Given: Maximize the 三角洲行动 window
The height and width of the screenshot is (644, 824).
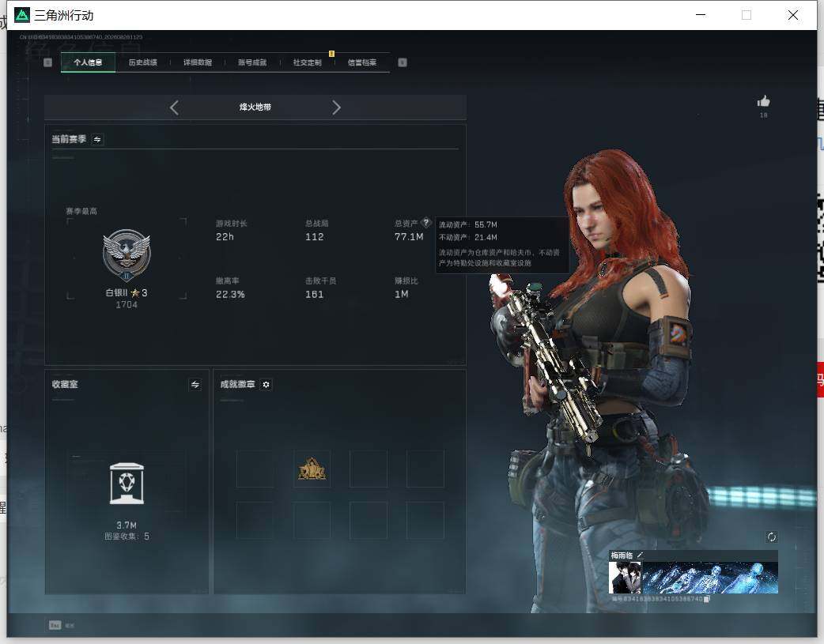Looking at the screenshot, I should point(747,15).
